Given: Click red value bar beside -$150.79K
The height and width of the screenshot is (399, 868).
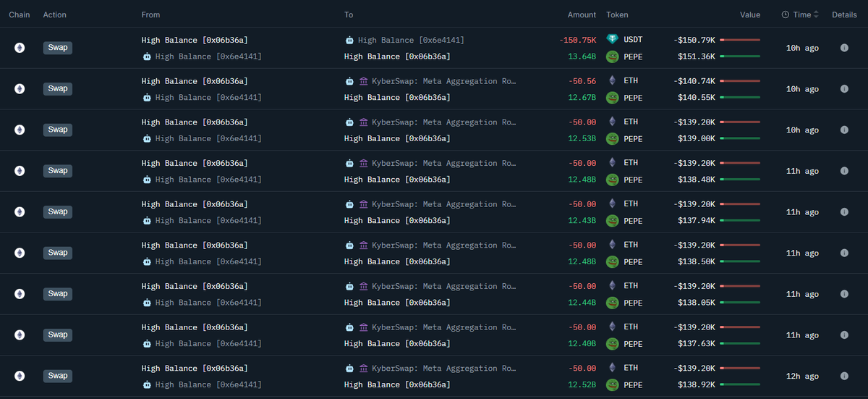Looking at the screenshot, I should click(x=740, y=40).
